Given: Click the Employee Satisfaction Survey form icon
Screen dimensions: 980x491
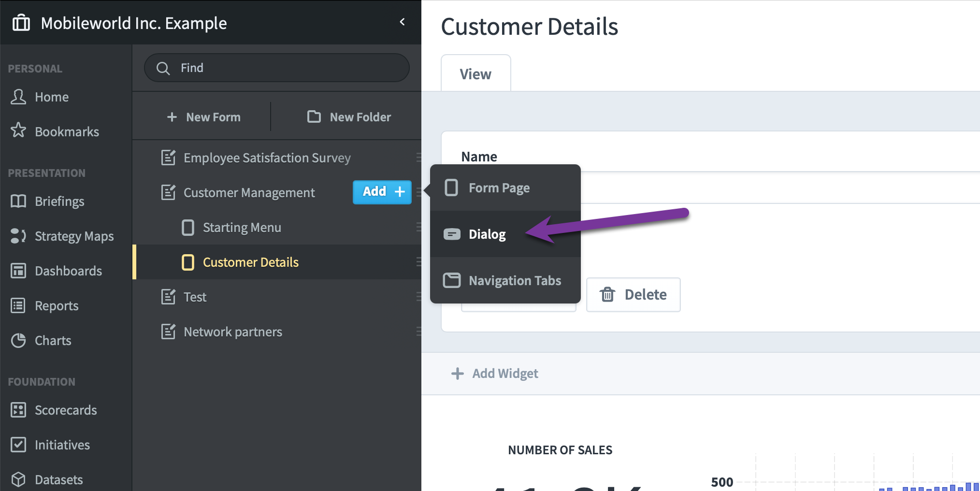Looking at the screenshot, I should (x=168, y=158).
